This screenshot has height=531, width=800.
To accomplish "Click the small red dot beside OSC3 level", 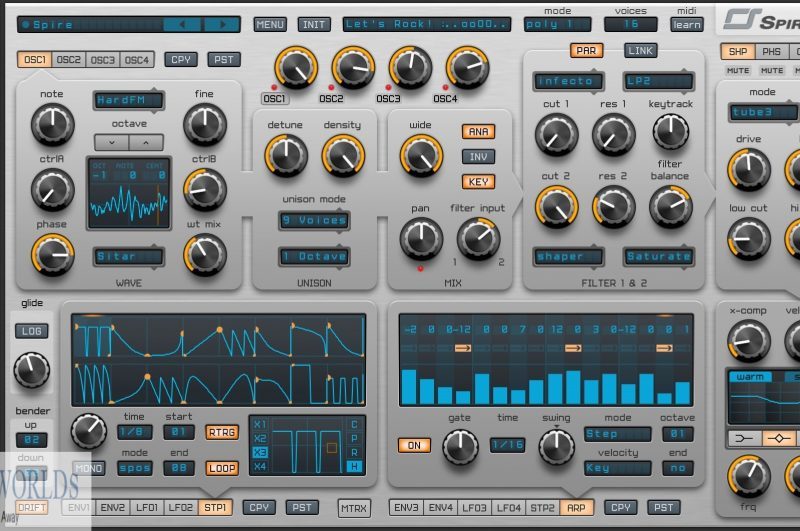I will pyautogui.click(x=388, y=87).
